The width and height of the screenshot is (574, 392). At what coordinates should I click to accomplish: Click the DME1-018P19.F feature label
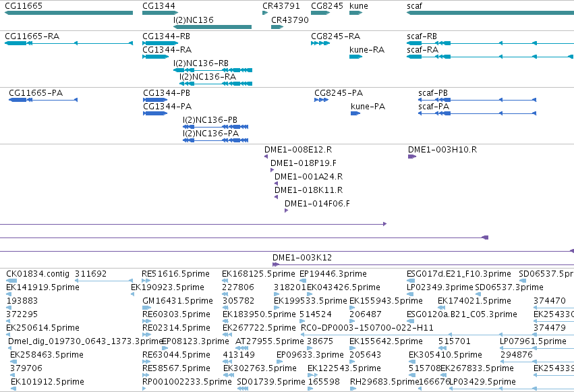(x=304, y=163)
